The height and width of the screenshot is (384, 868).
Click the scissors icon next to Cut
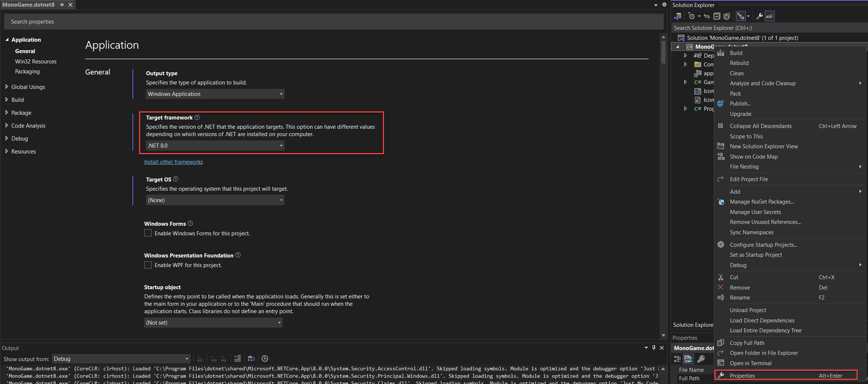point(720,277)
